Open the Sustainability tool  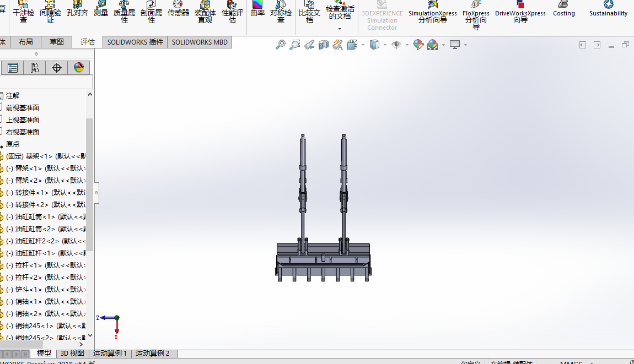point(608,9)
